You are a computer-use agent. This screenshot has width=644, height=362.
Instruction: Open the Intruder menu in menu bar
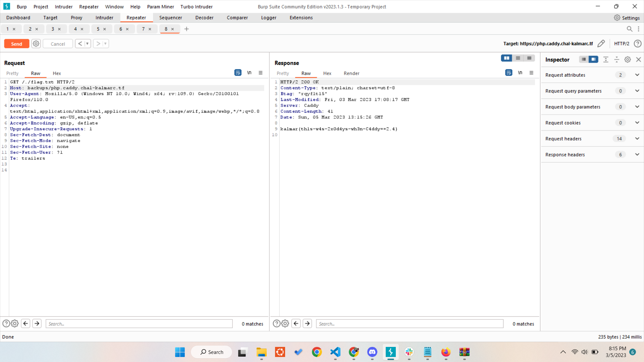coord(64,7)
